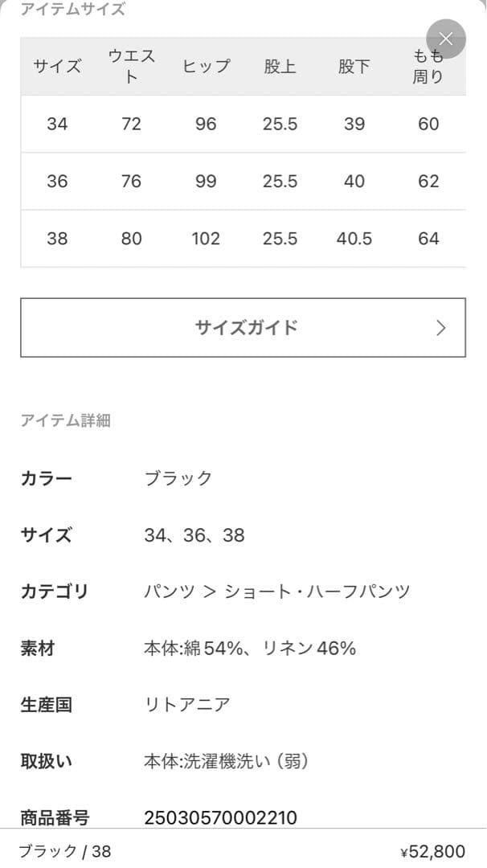Click the chevron arrow next to サイズガイド
This screenshot has height=868, width=487.
[440, 327]
